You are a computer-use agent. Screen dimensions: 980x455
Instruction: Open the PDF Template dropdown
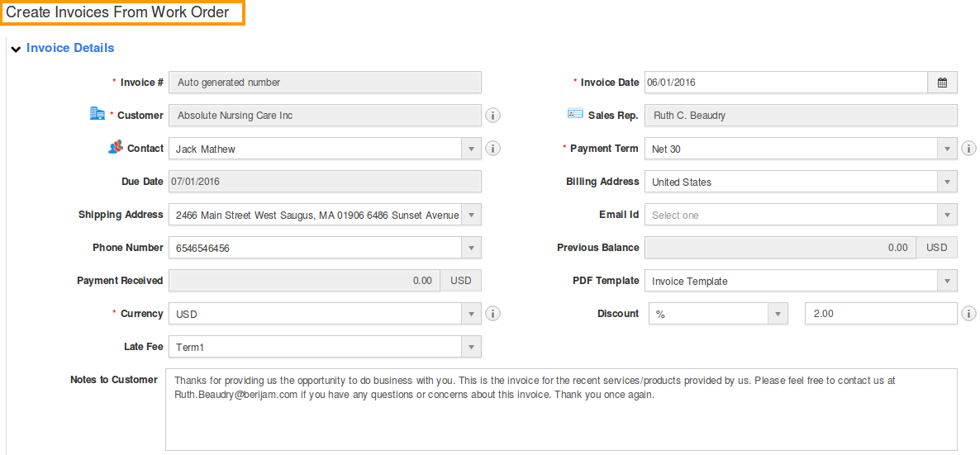[801, 282]
